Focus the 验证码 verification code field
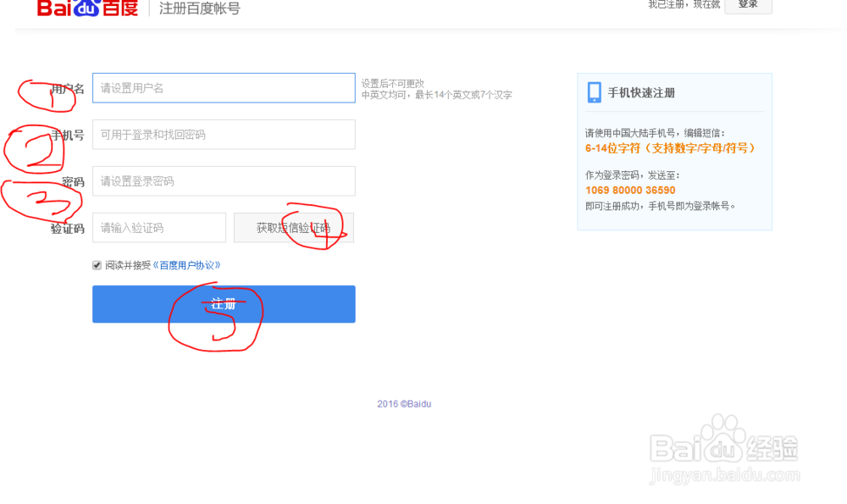This screenshot has height=504, width=847. click(x=159, y=227)
